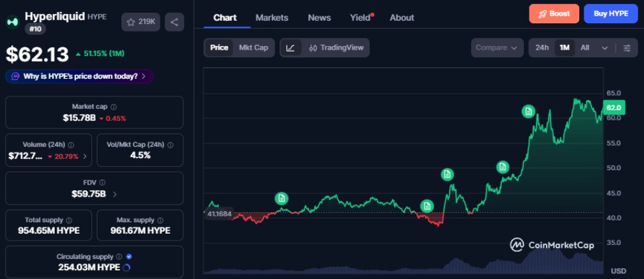Open news marker near 60.0 price peak
The image size is (644, 279).
click(528, 111)
